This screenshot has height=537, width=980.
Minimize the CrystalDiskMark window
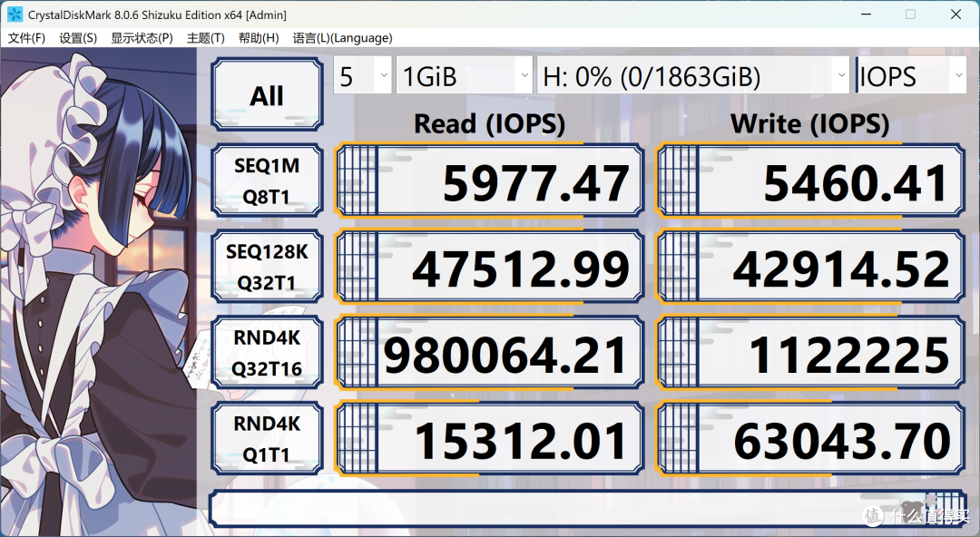[x=866, y=15]
